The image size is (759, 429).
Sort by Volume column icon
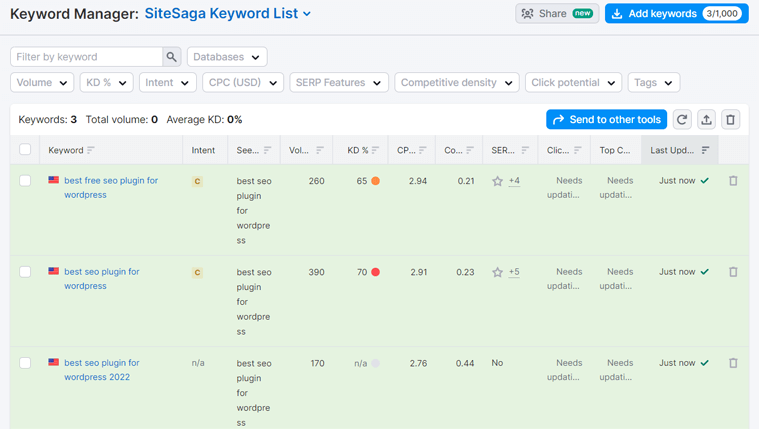[319, 150]
